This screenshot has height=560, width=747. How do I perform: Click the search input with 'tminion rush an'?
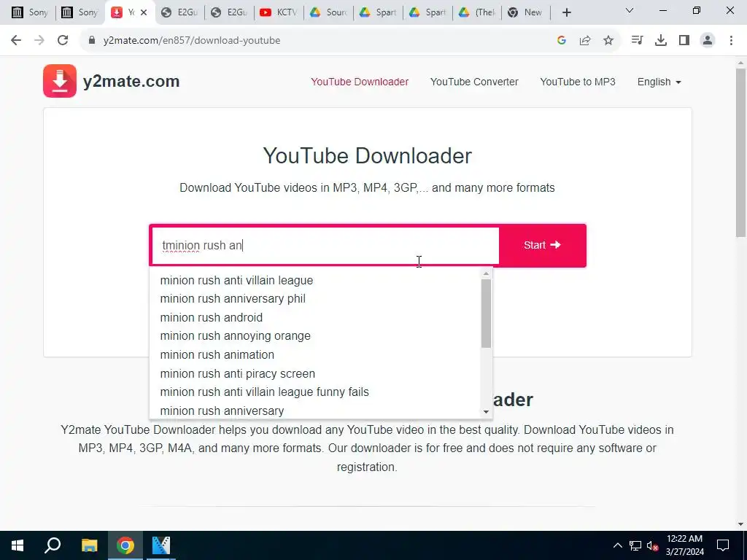point(325,245)
